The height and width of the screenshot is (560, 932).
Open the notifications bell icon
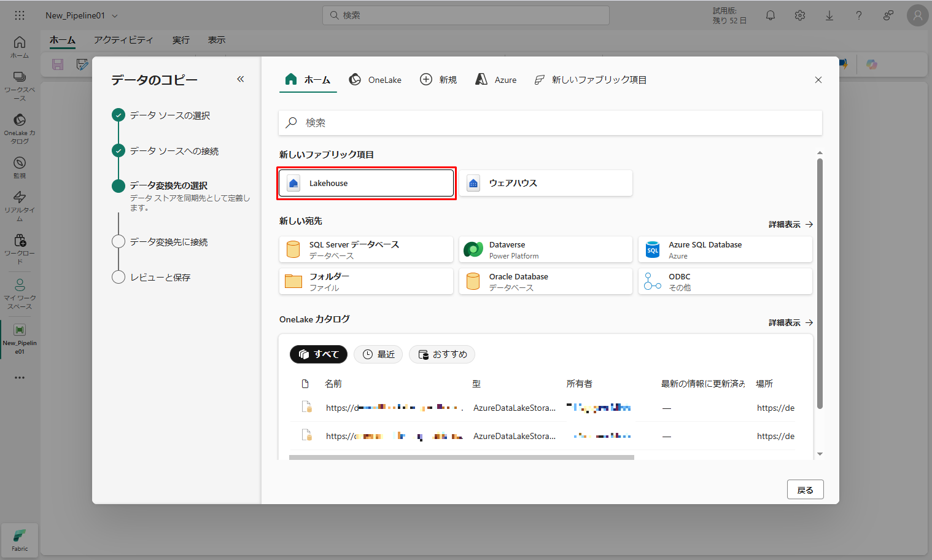(771, 15)
